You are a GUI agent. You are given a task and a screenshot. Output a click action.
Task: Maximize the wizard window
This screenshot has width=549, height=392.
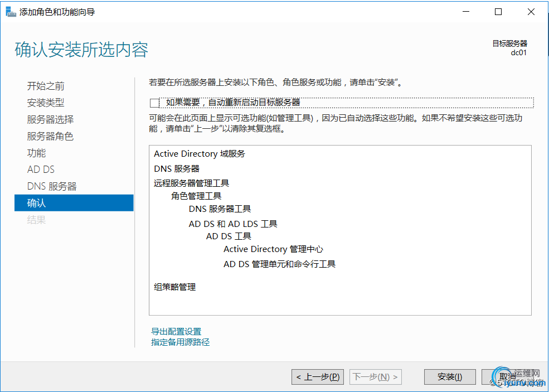point(498,12)
